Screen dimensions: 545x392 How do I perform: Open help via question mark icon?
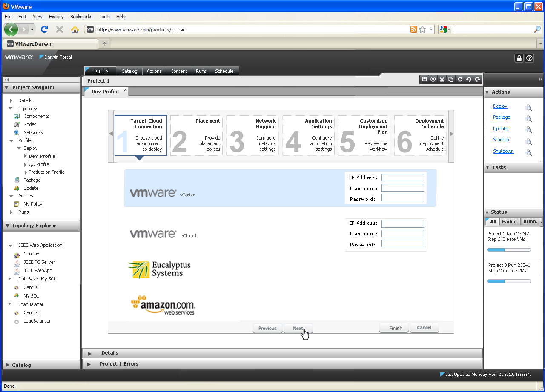[529, 58]
